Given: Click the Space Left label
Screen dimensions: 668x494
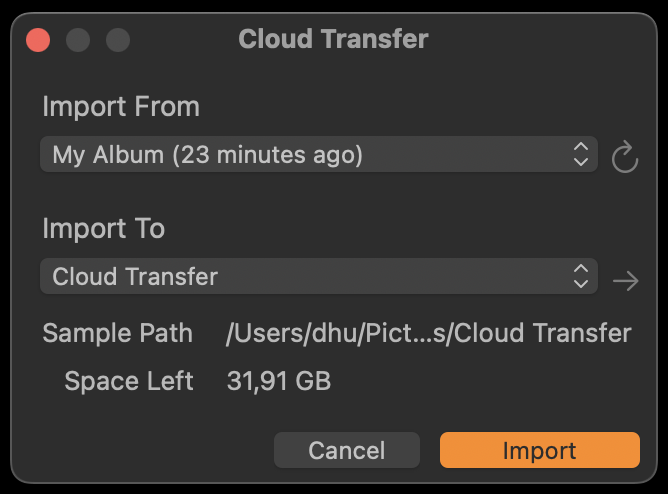Looking at the screenshot, I should (129, 381).
